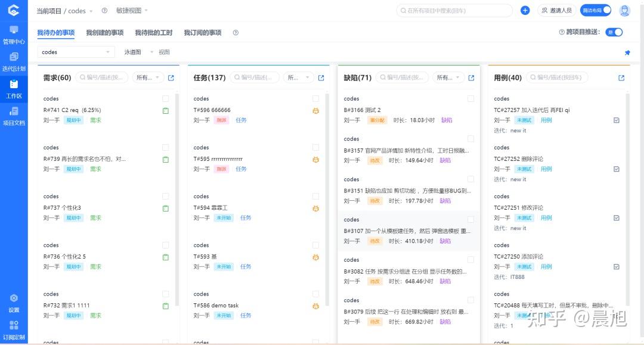Open 项目文档 in the sidebar
The image size is (644, 345).
click(14, 116)
